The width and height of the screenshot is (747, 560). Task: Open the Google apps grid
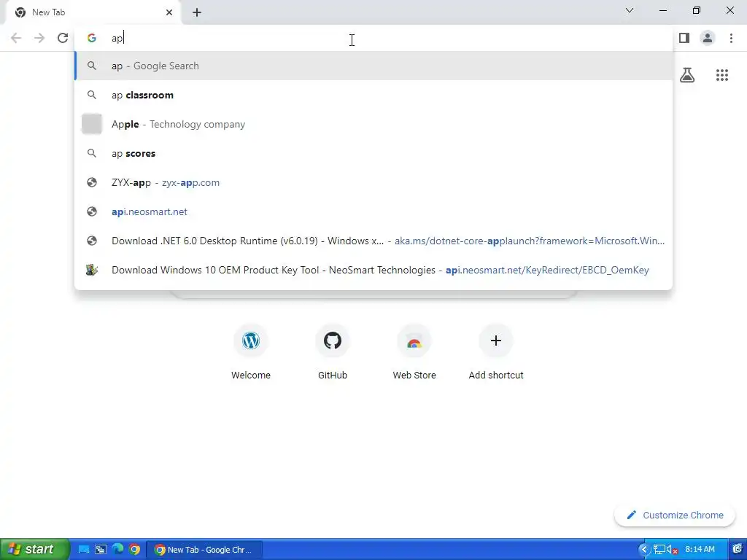[721, 75]
